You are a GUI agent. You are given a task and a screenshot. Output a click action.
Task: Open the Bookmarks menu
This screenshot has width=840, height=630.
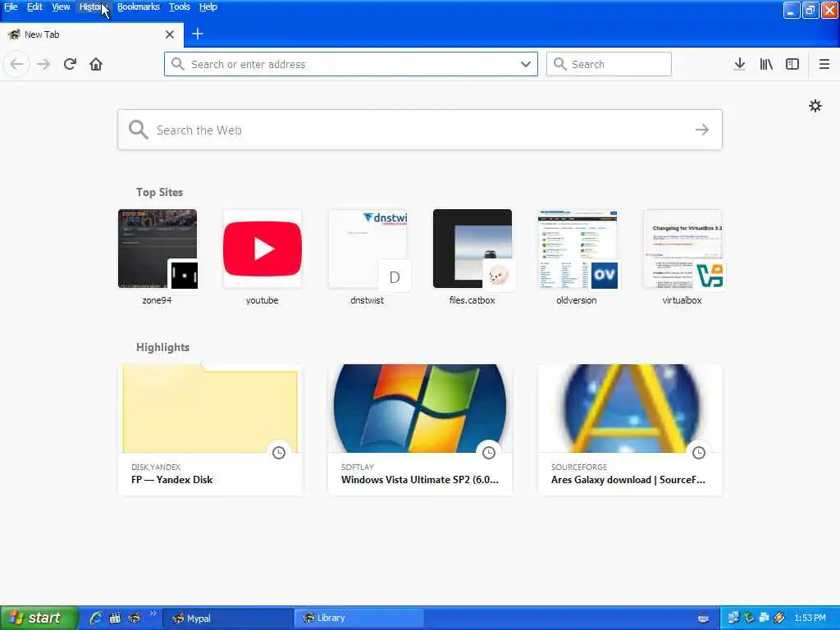pos(138,7)
